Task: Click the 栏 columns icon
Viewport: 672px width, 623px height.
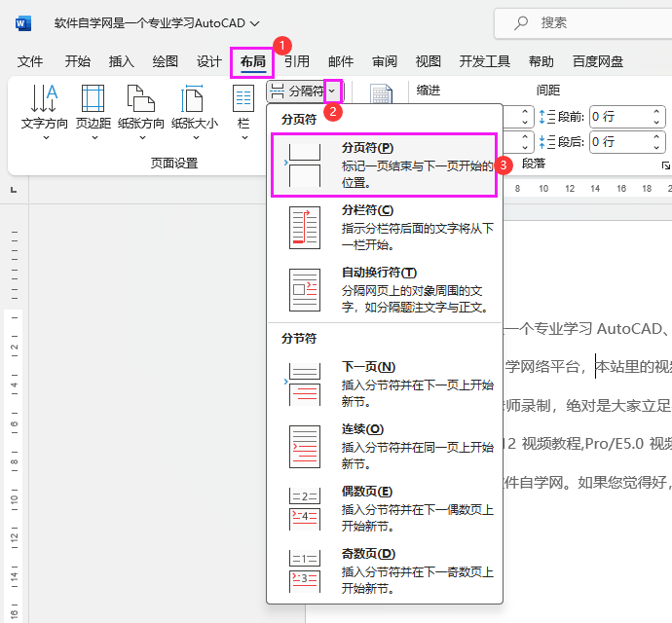Action: tap(243, 98)
